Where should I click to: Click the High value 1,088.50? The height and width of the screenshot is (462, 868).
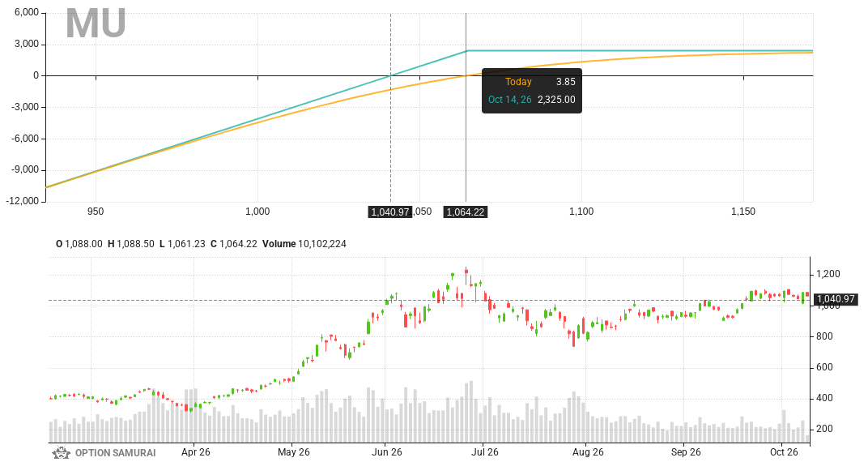135,244
